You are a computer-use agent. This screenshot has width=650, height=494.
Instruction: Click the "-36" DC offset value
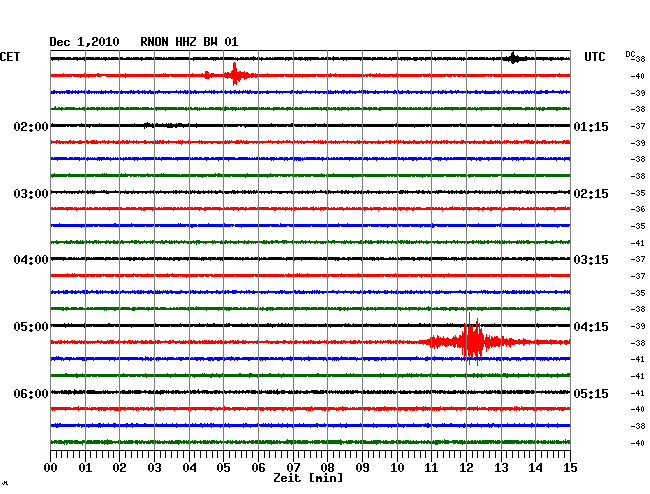tap(638, 209)
